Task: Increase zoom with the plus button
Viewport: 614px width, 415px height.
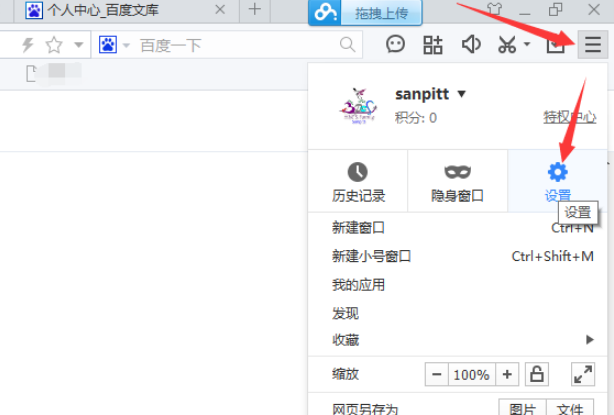Action: tap(508, 375)
